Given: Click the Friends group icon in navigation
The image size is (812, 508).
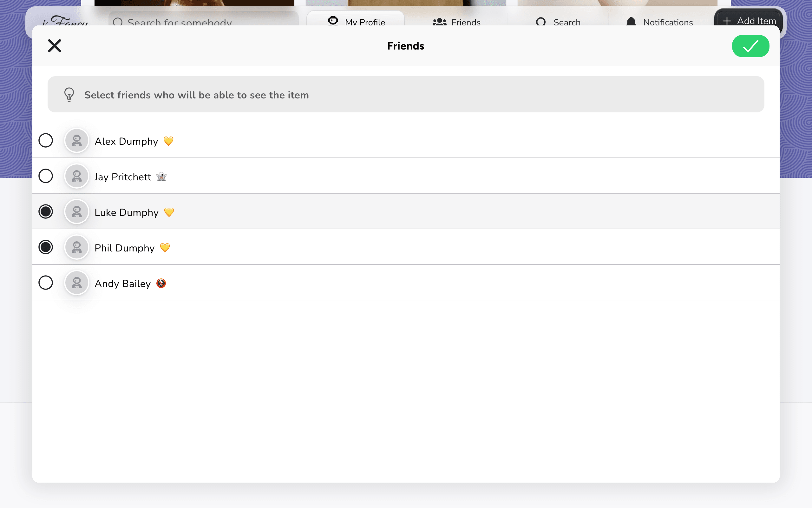Looking at the screenshot, I should 439,22.
